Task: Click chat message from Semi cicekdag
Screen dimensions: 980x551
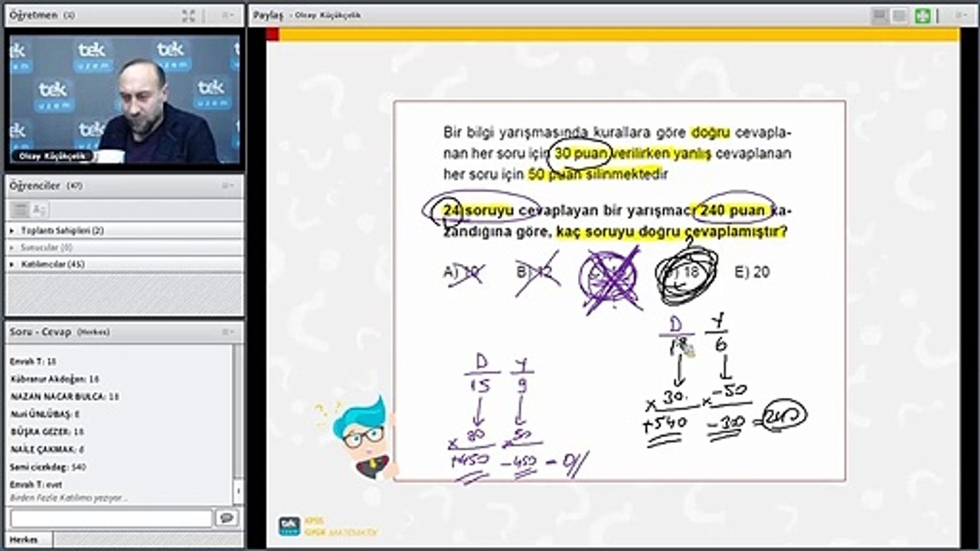Action: pos(47,467)
